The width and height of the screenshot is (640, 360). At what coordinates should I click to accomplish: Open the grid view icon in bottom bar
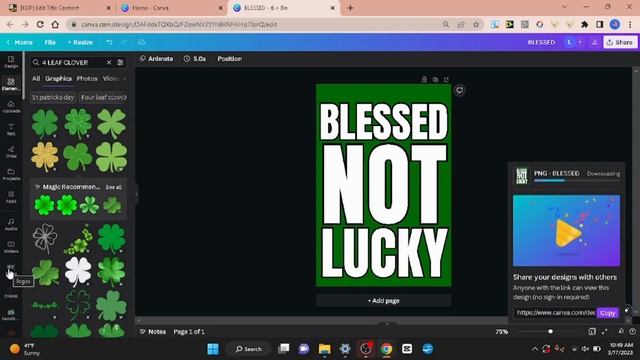592,331
